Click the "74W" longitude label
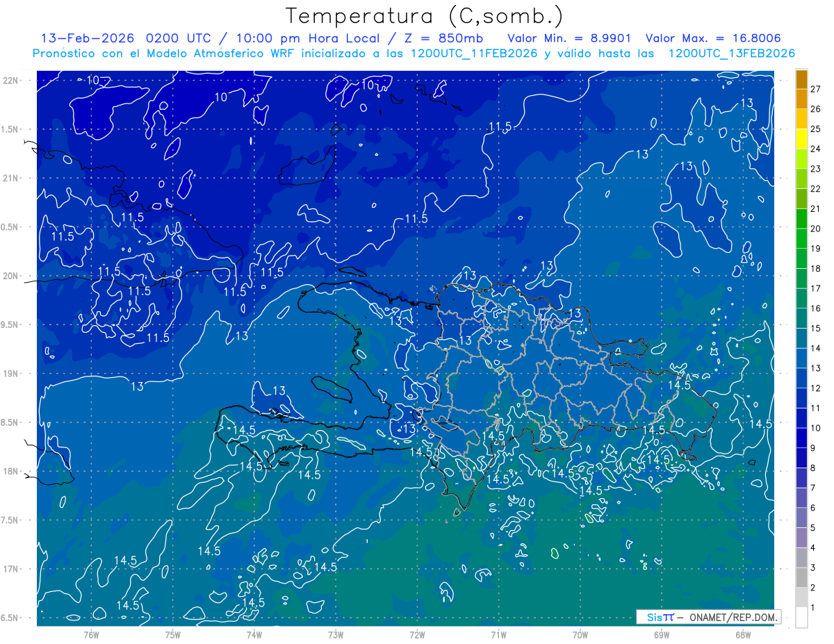This screenshot has width=834, height=644. (x=254, y=635)
